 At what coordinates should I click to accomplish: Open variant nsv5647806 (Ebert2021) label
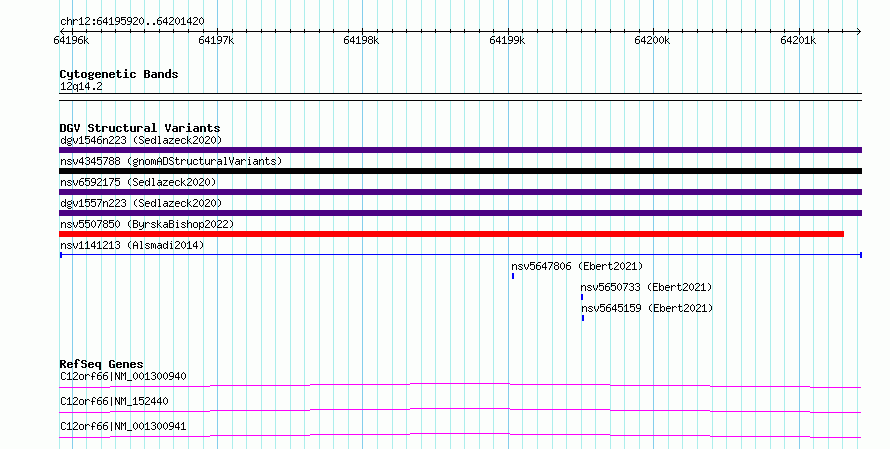pos(577,266)
